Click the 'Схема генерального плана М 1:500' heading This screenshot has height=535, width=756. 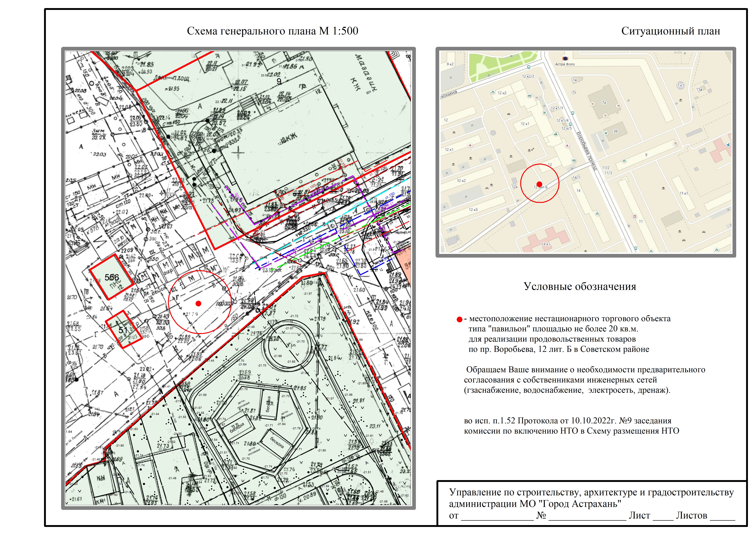click(272, 31)
